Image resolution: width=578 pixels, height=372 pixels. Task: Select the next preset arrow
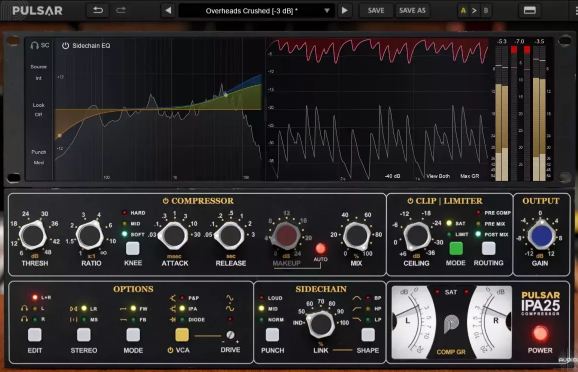coord(345,10)
